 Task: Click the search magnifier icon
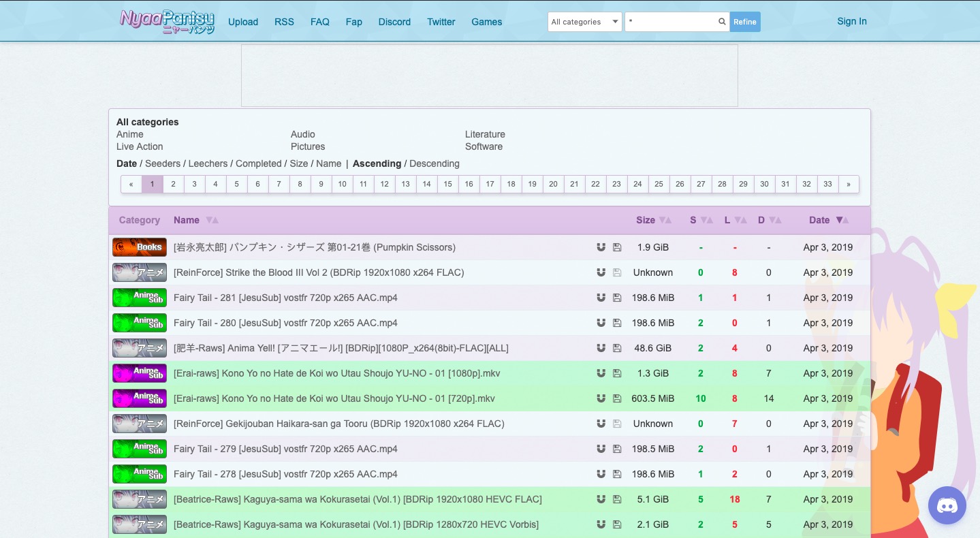point(722,22)
